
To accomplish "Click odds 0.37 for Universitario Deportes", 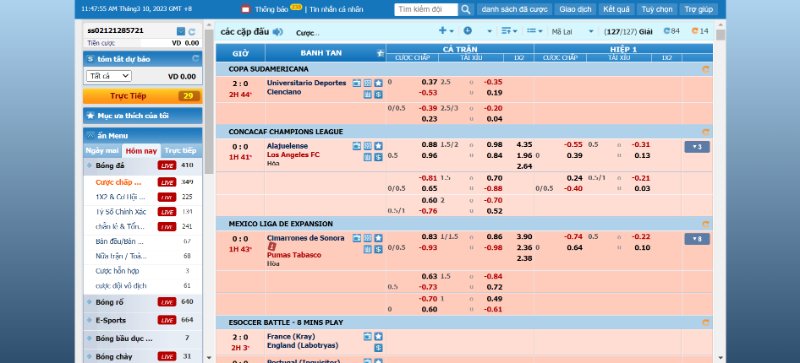I will 430,82.
